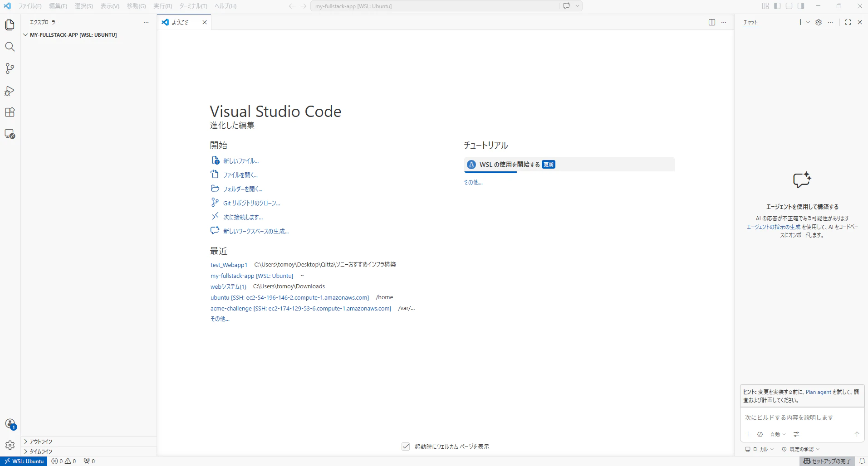Open the Customize Layout control
The width and height of the screenshot is (868, 466).
point(765,6)
